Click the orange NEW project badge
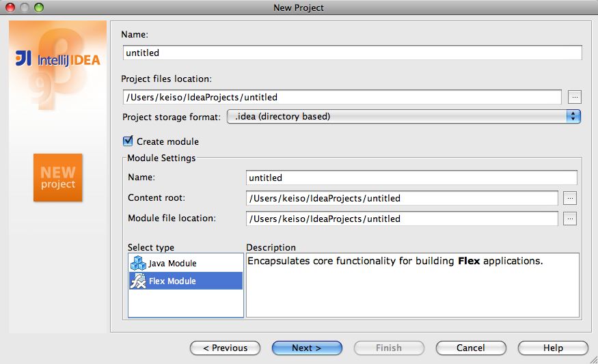The height and width of the screenshot is (364, 598). click(x=57, y=178)
